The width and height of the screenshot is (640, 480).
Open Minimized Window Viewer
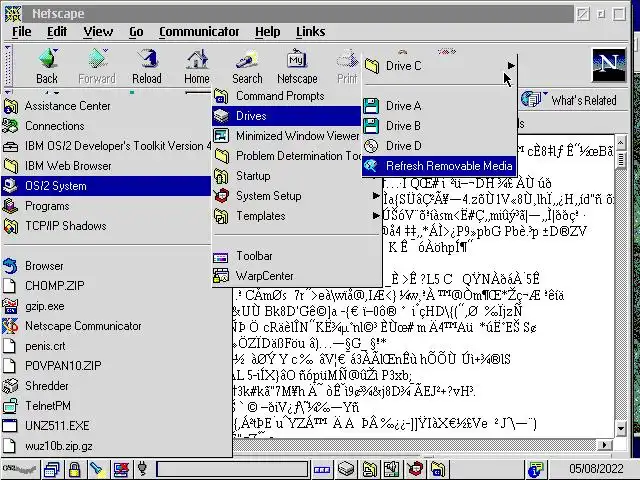pyautogui.click(x=287, y=136)
